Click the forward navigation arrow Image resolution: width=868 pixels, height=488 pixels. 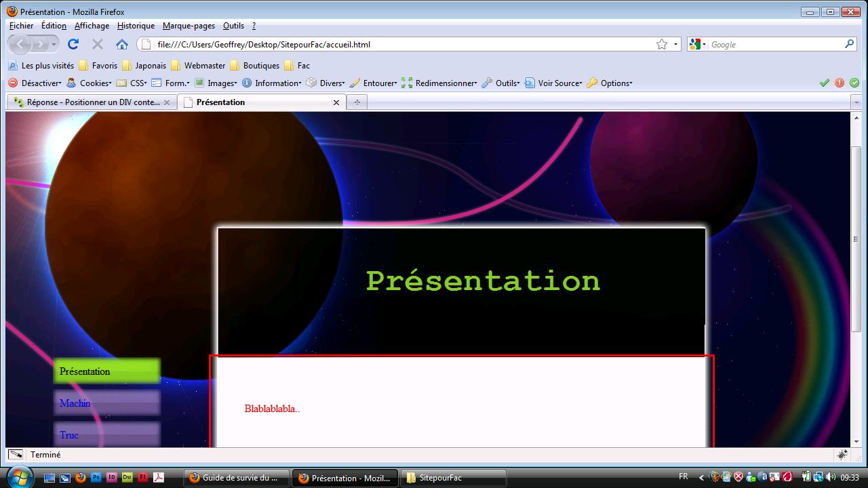pos(41,44)
